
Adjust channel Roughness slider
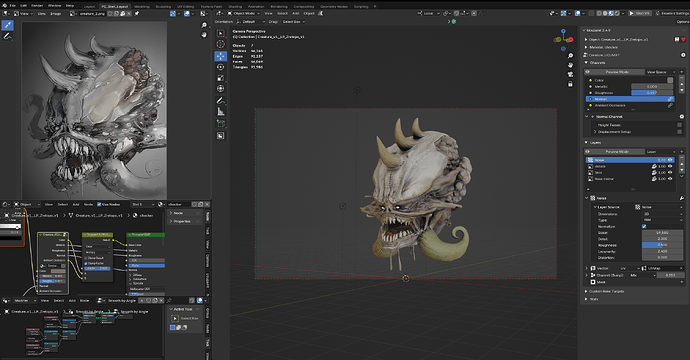pos(652,93)
